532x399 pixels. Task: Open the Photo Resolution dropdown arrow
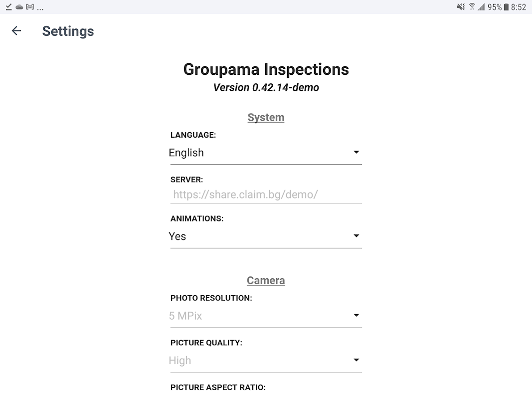click(x=356, y=315)
